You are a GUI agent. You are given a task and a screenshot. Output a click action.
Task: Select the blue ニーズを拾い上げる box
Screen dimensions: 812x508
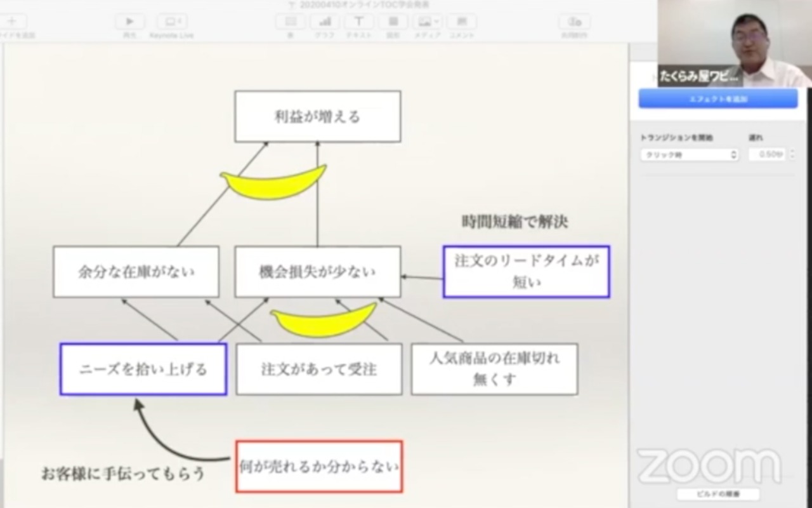[x=143, y=370]
